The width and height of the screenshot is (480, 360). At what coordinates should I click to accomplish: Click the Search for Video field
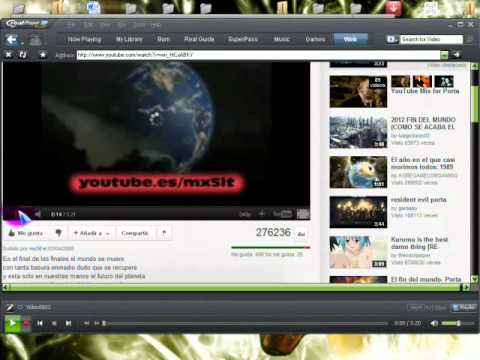pos(431,39)
